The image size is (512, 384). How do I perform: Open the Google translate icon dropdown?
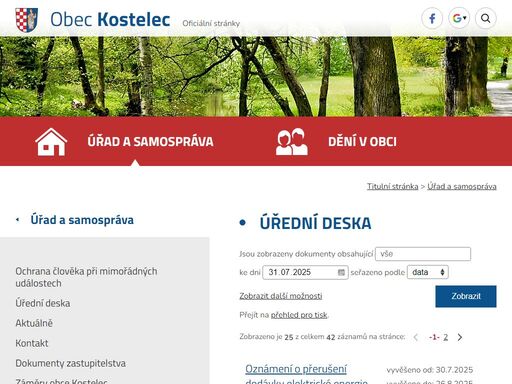[x=459, y=18]
